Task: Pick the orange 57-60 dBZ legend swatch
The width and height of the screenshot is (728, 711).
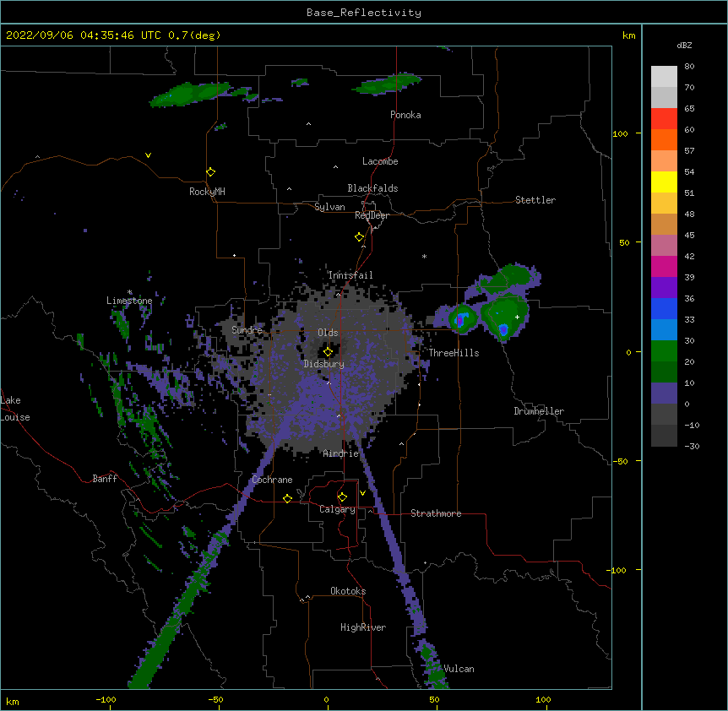Action: tap(664, 139)
